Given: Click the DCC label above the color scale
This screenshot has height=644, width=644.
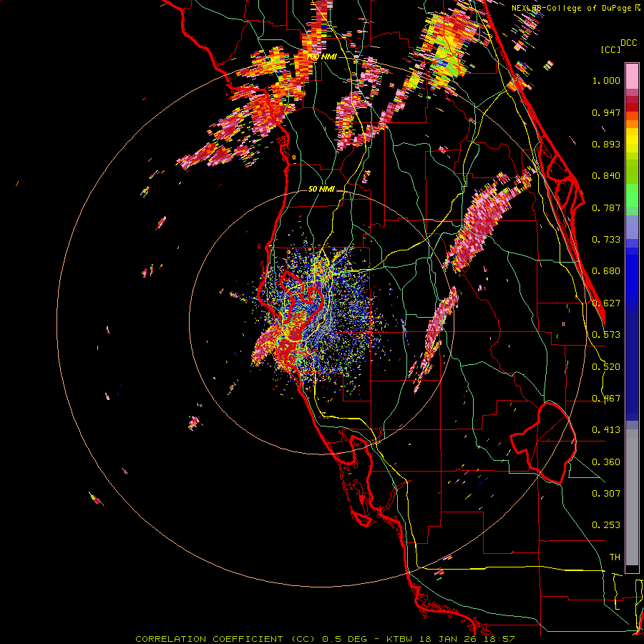Looking at the screenshot, I should coord(629,43).
